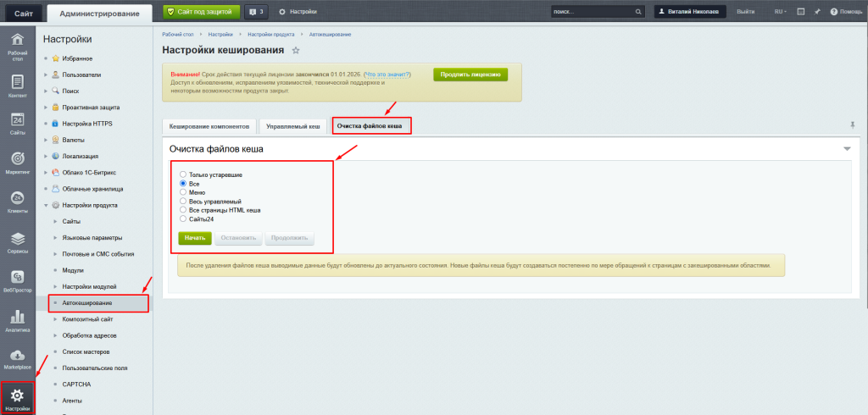The image size is (868, 415).
Task: Go to Рабочий стол breadcrumb
Action: pyautogui.click(x=178, y=35)
